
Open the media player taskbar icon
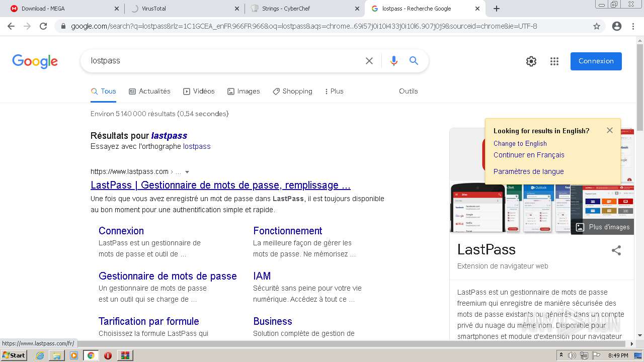(74, 355)
